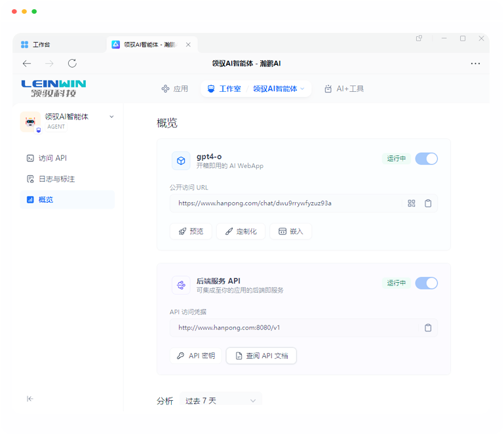Click the 预览 preview button
This screenshot has height=435, width=504.
[191, 232]
